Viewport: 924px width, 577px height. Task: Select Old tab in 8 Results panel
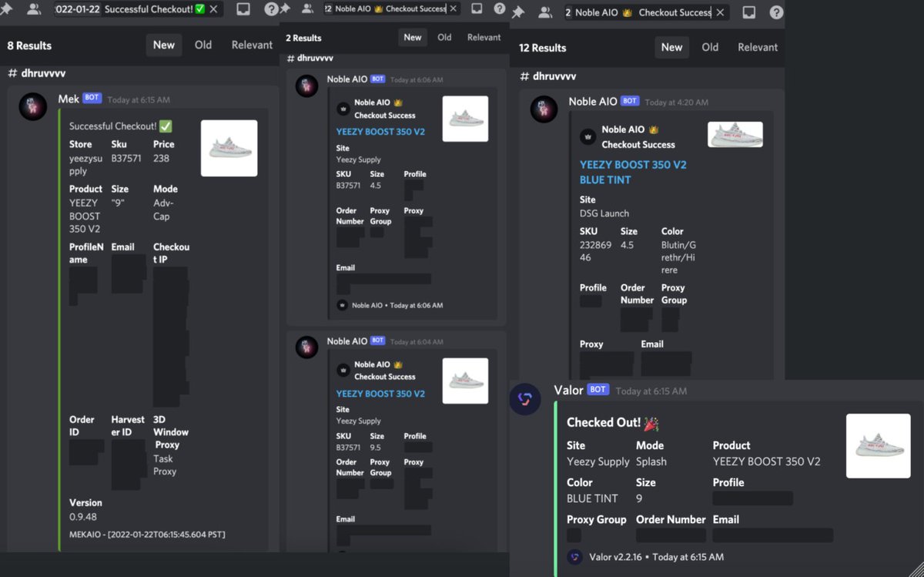[x=203, y=45]
